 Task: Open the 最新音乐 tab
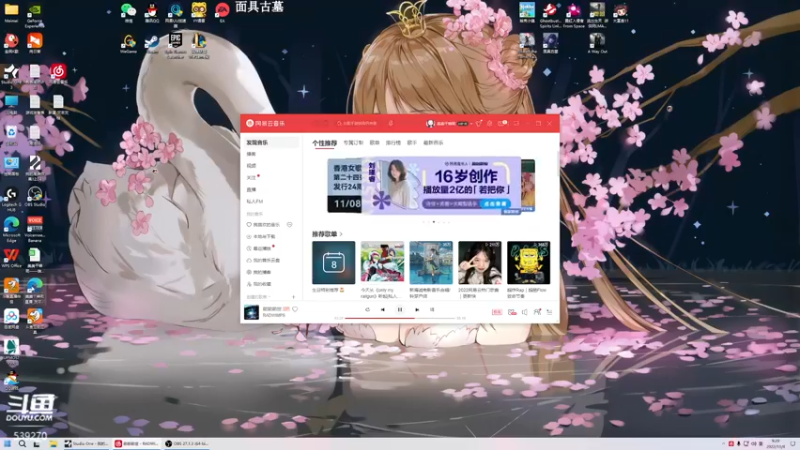point(433,143)
